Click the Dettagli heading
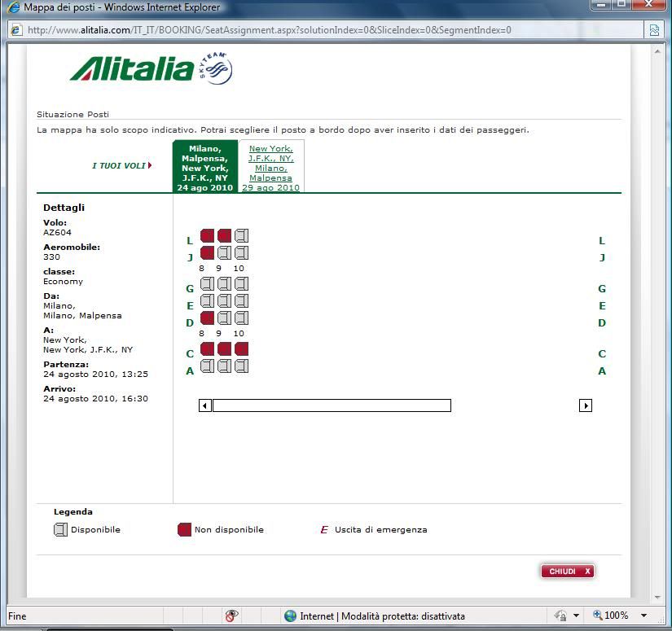Viewport: 672px width, 631px height. coord(64,208)
